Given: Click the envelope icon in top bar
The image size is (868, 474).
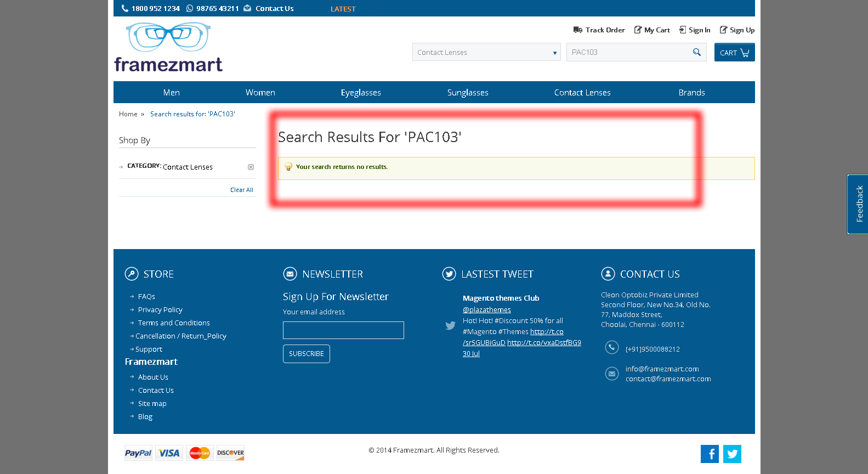Looking at the screenshot, I should click(247, 8).
